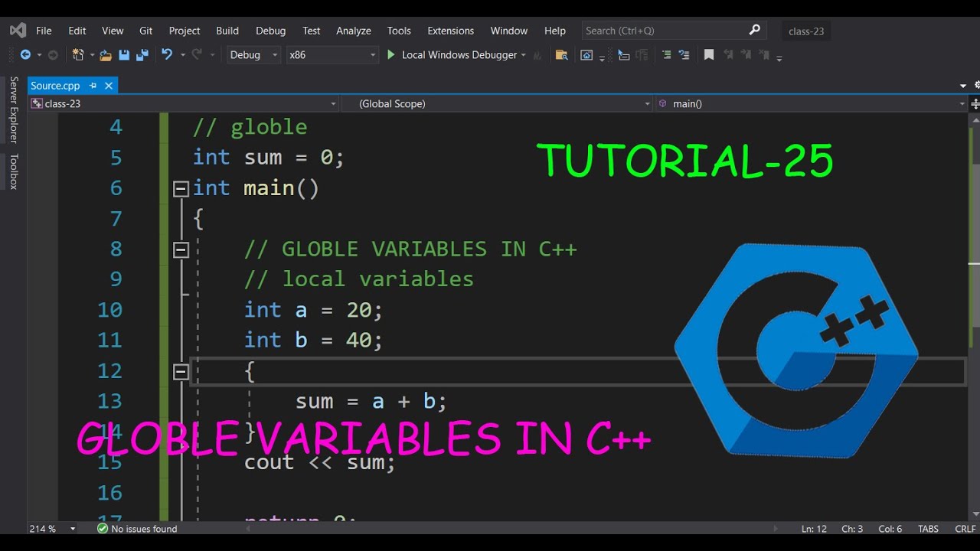Click the Visual Studio logo icon
This screenshot has width=980, height=551.
coord(18,31)
